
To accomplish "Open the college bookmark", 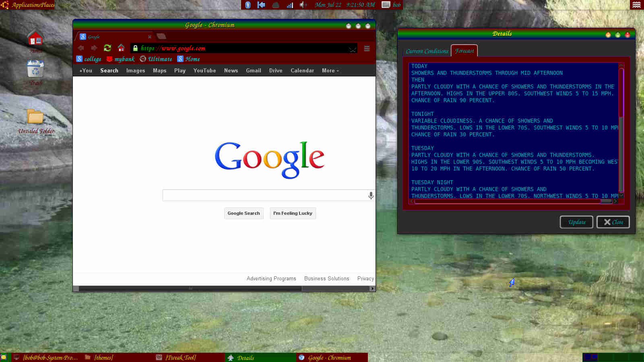I will (89, 59).
